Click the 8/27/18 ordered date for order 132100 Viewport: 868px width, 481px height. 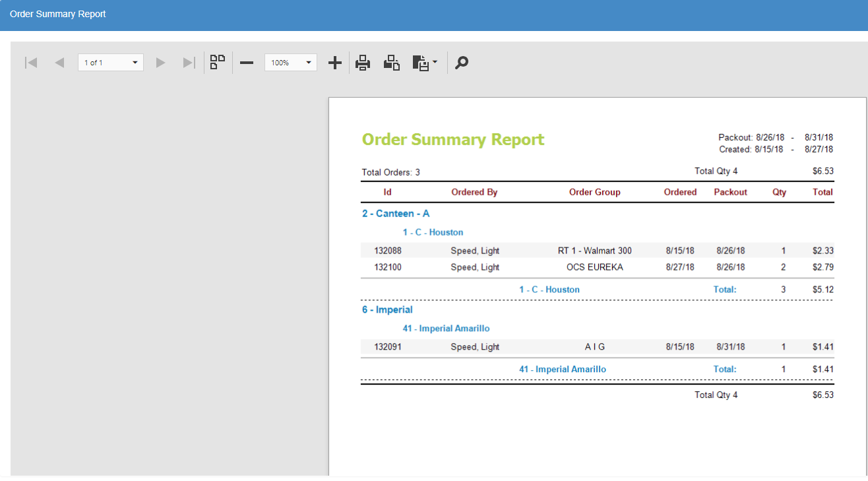point(680,267)
